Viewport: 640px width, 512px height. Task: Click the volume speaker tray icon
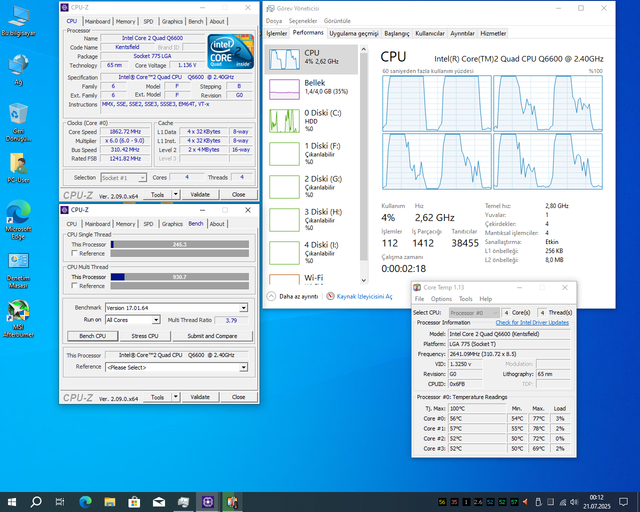coord(574,502)
